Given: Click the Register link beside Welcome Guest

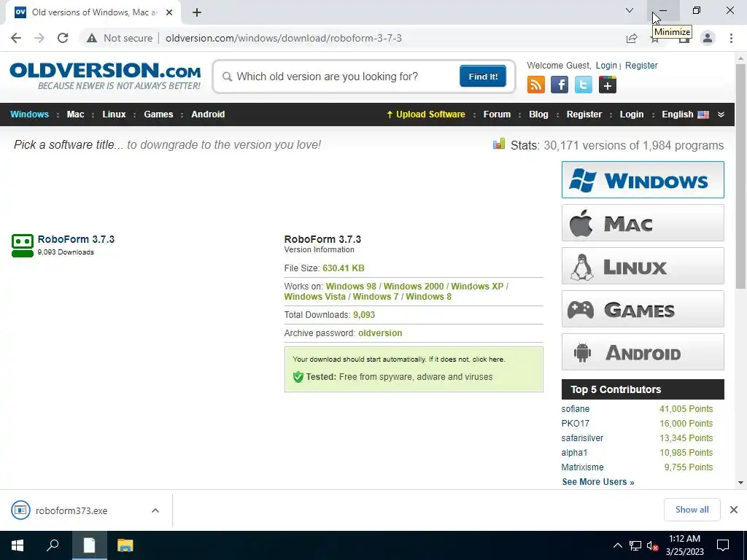Looking at the screenshot, I should (x=641, y=65).
